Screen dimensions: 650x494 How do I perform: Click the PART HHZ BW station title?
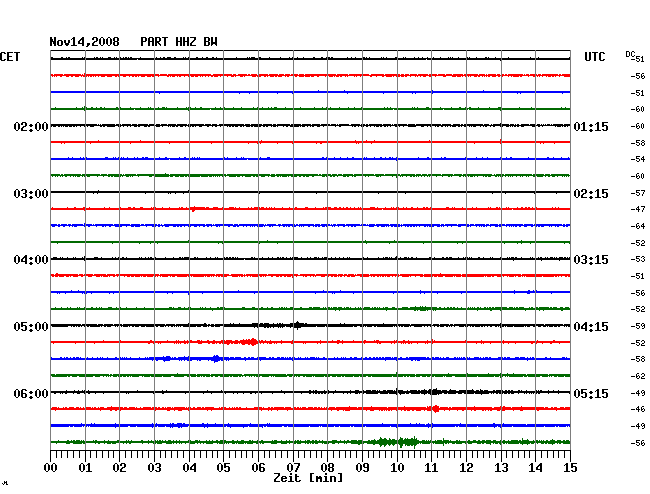tap(178, 42)
